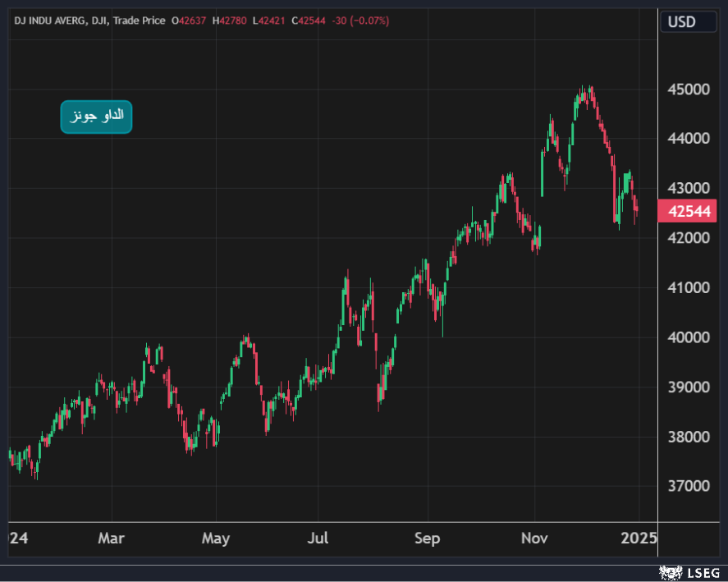Viewport: 728px width, 582px height.
Task: Click the Jul marker on time axis
Action: (x=318, y=538)
